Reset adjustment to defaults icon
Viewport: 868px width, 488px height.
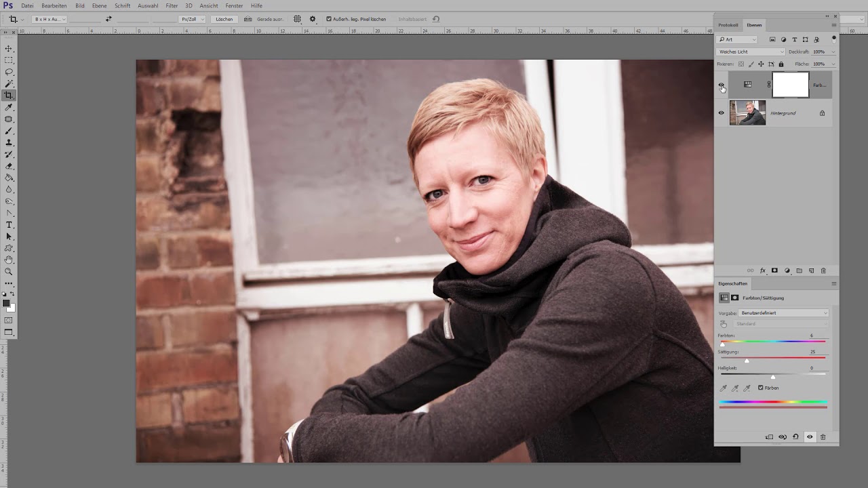click(795, 437)
